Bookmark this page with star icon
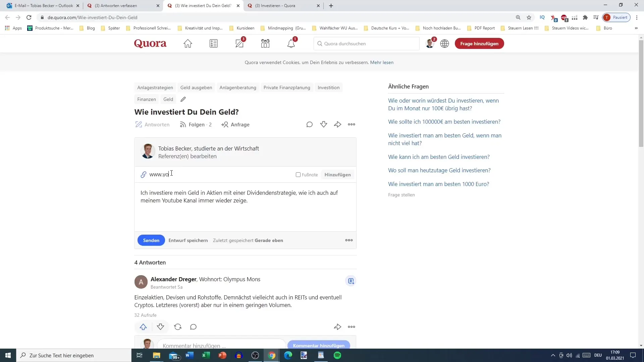644x362 pixels. (x=529, y=17)
